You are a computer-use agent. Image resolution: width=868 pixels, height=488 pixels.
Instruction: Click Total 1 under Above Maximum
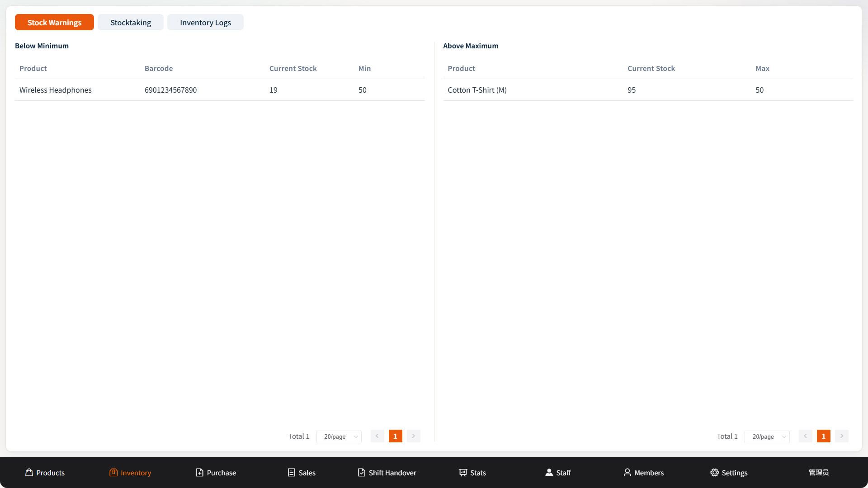point(727,436)
